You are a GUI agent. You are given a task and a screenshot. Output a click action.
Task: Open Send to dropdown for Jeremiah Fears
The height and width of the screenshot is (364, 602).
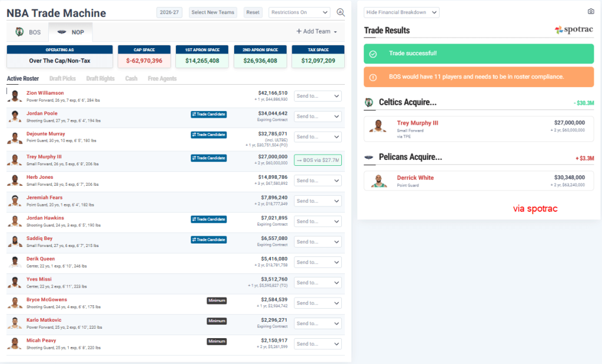(x=318, y=201)
